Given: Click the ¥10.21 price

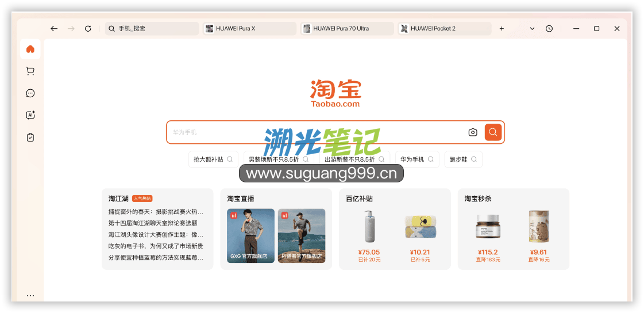Looking at the screenshot, I should (420, 252).
